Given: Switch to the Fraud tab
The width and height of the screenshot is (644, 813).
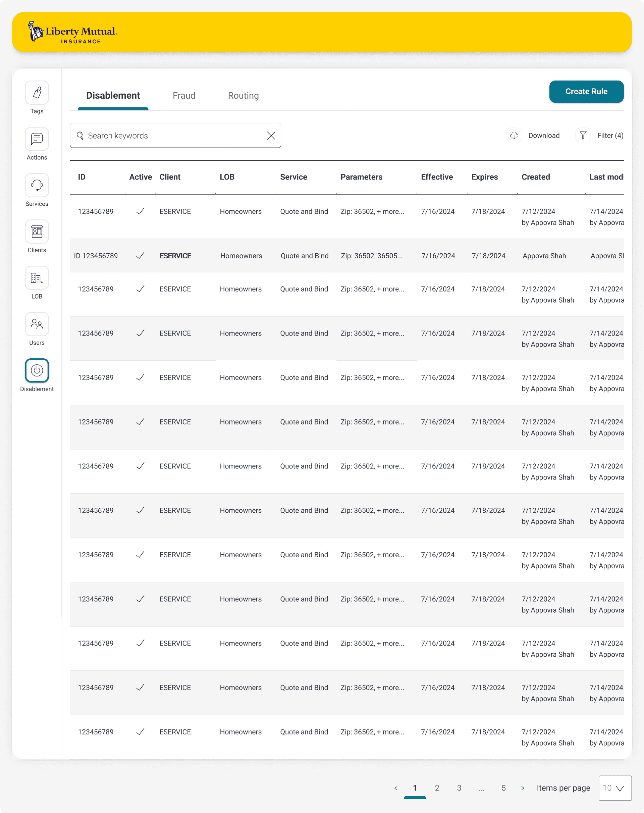Looking at the screenshot, I should point(184,96).
